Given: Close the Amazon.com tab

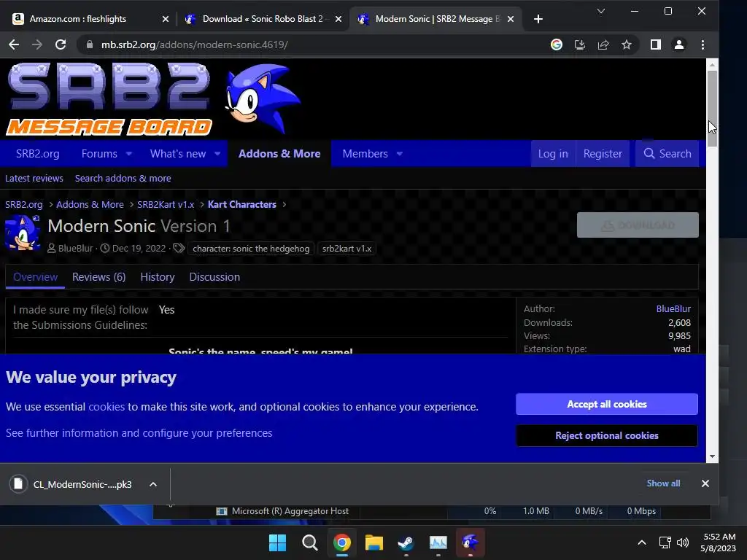Looking at the screenshot, I should click(x=166, y=19).
